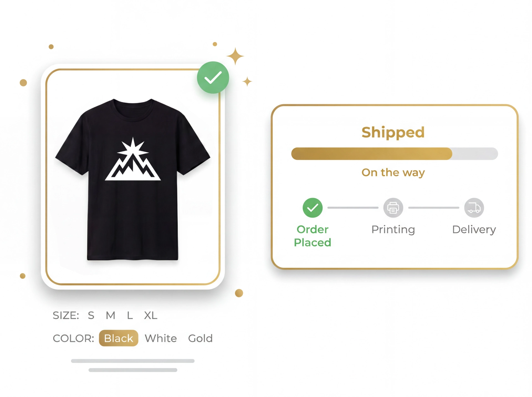Choose the Gold color option
This screenshot has width=532, height=397.
pyautogui.click(x=200, y=338)
